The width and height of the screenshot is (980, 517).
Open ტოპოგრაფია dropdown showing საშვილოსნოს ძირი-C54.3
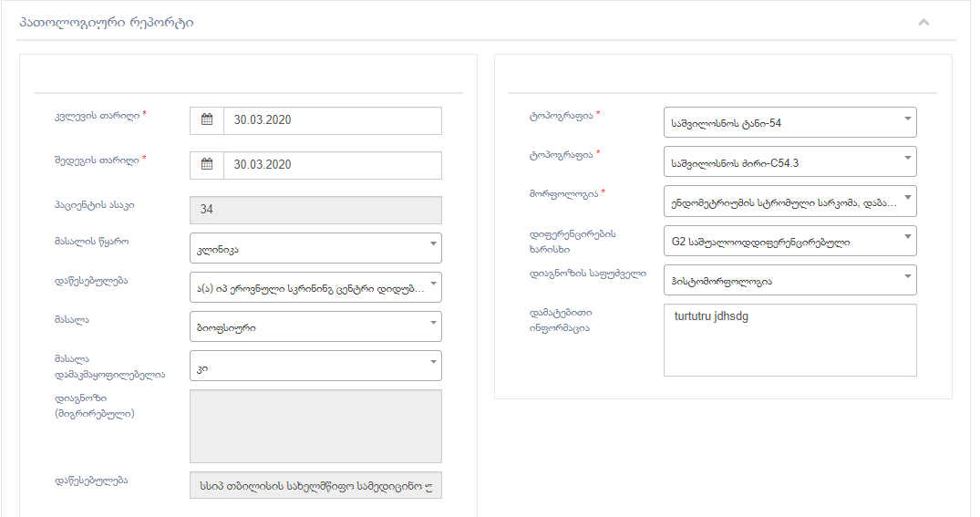(x=789, y=161)
